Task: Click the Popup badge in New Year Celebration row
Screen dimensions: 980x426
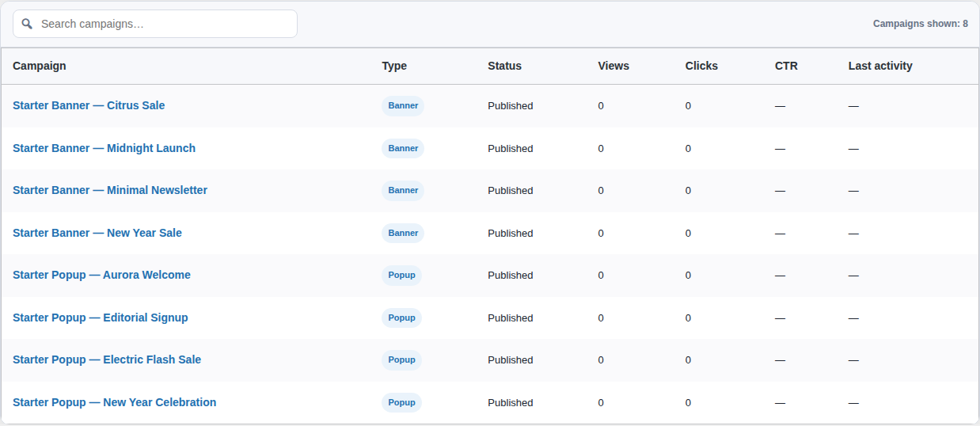Action: [402, 402]
